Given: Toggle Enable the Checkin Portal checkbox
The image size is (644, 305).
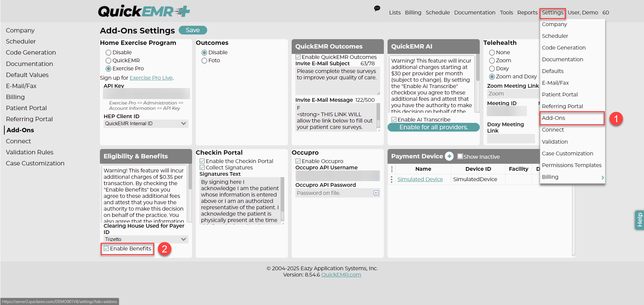Looking at the screenshot, I should (x=202, y=161).
